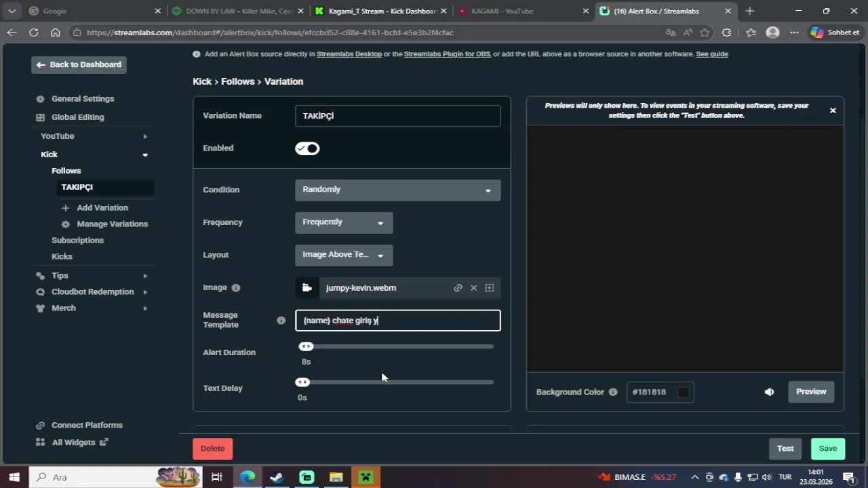Image resolution: width=868 pixels, height=488 pixels.
Task: Click the Text Delay slider handle
Action: pyautogui.click(x=302, y=382)
